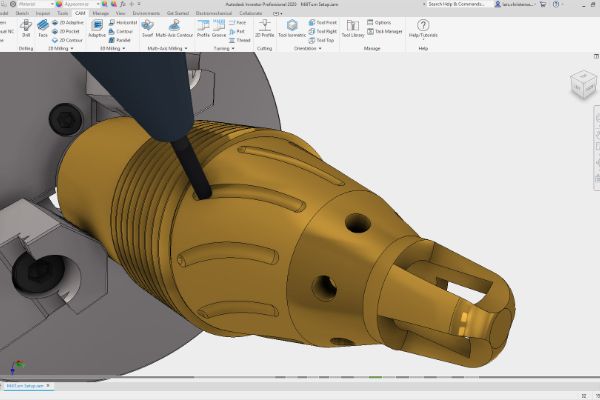Choose the turning Profile operation
The image size is (600, 400).
pos(203,29)
